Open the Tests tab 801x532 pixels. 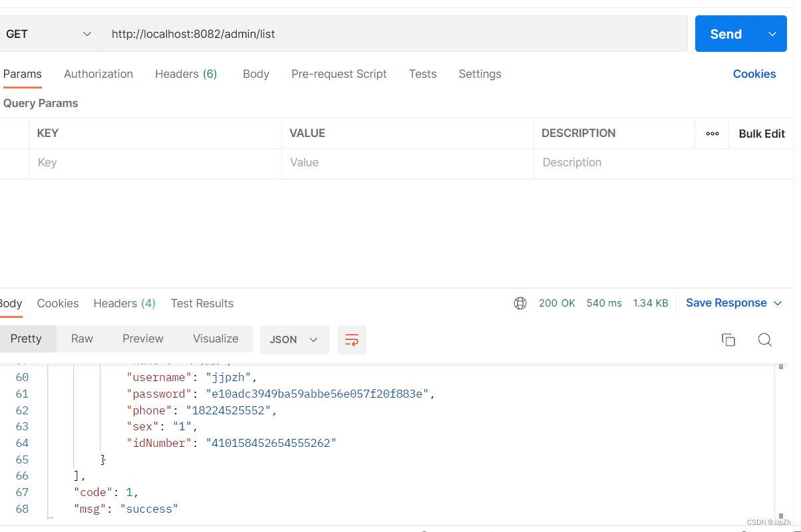422,74
